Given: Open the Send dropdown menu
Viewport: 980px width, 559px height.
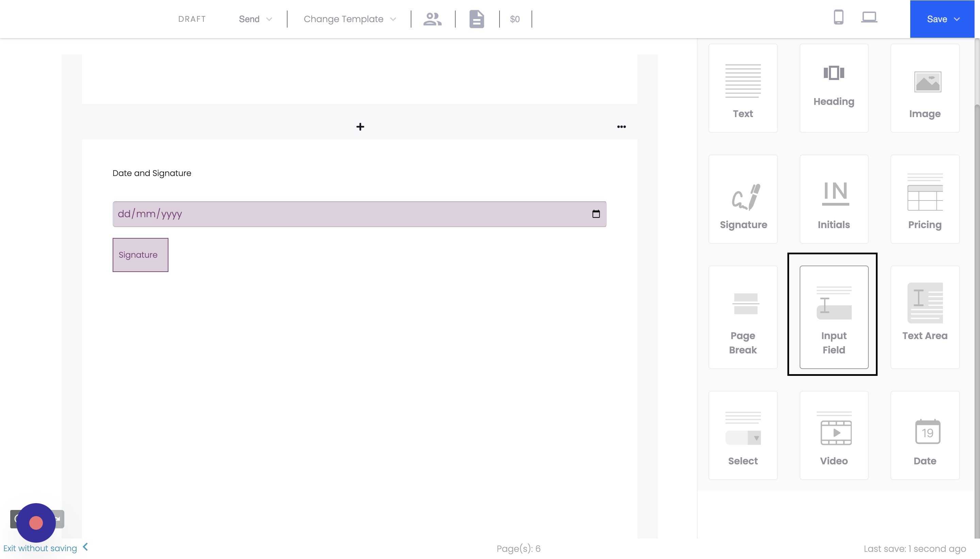Looking at the screenshot, I should tap(255, 19).
